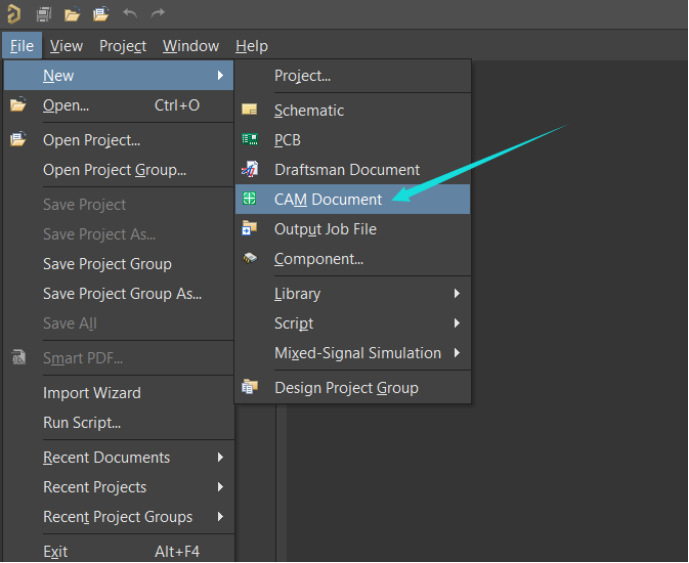The height and width of the screenshot is (563, 689).
Task: Click Design Project Group entry
Action: click(x=346, y=388)
